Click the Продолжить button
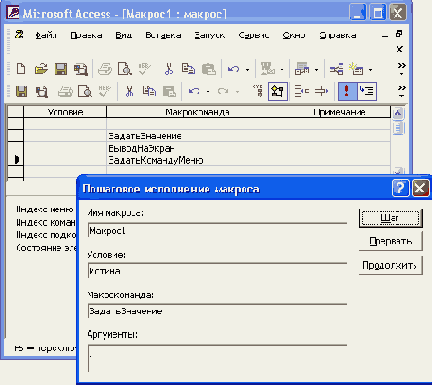 coord(390,266)
